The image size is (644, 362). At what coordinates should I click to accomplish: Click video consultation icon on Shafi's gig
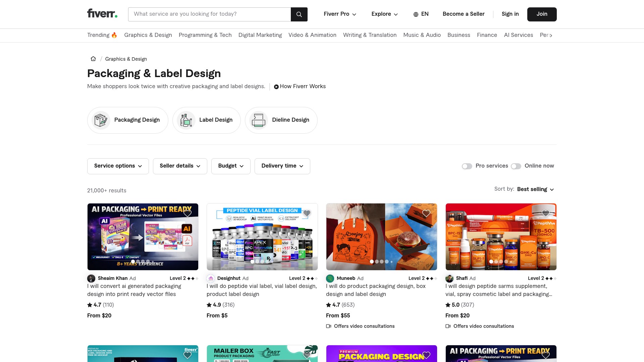click(448, 326)
